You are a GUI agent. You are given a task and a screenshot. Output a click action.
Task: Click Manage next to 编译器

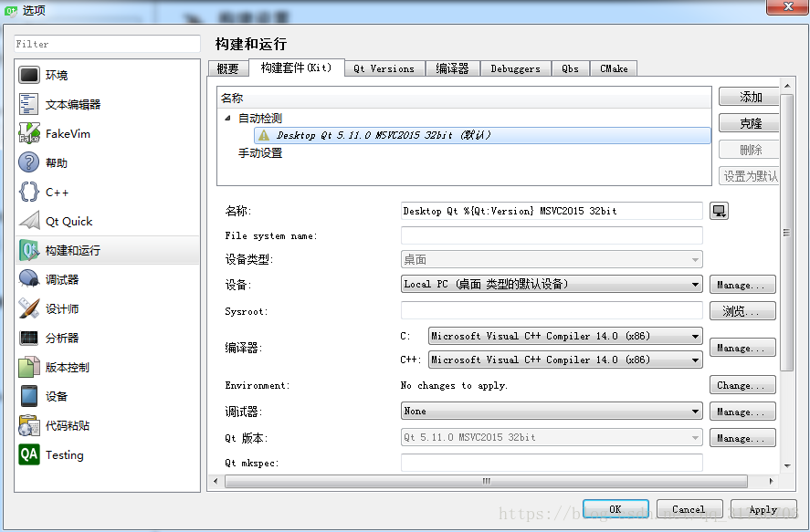pyautogui.click(x=742, y=348)
